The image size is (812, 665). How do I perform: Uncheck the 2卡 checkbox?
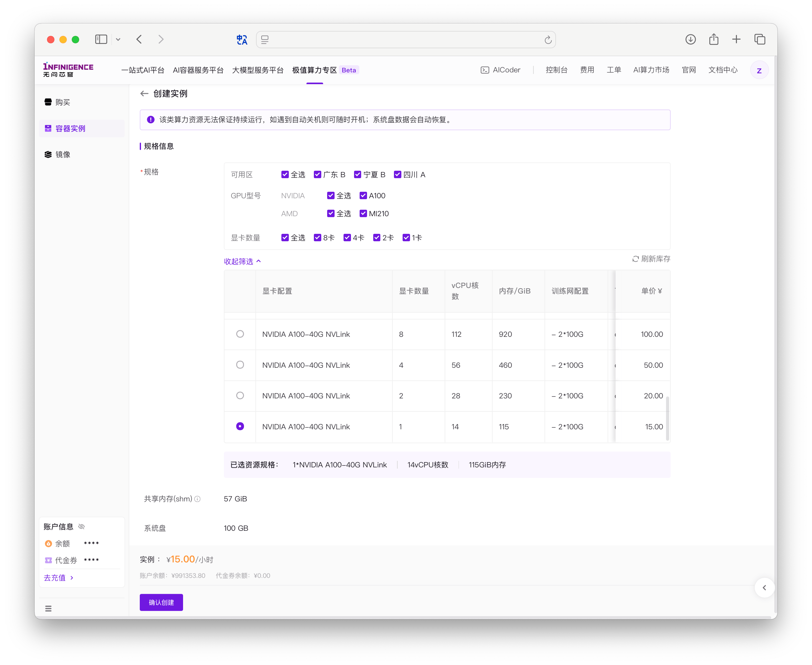(x=377, y=238)
